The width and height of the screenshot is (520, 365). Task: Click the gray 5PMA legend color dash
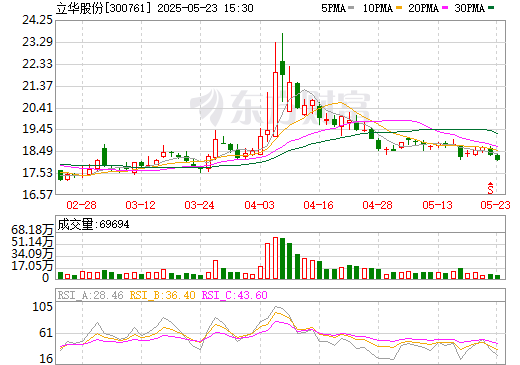351,7
